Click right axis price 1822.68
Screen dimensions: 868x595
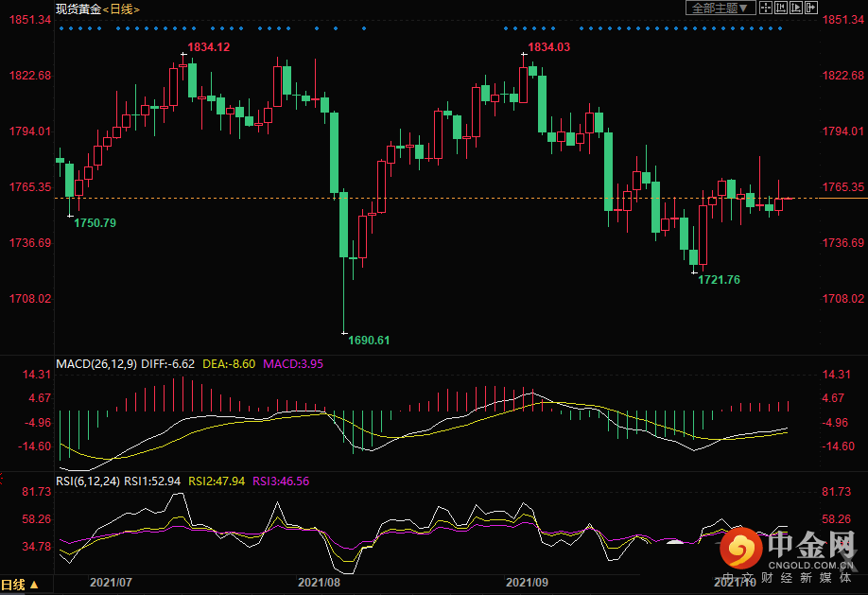[x=842, y=76]
